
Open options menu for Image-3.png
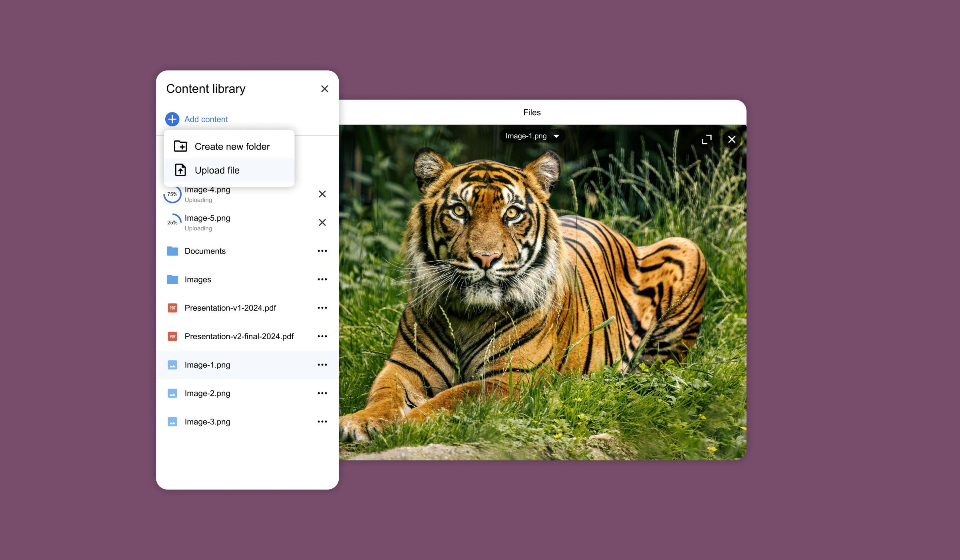(x=322, y=422)
